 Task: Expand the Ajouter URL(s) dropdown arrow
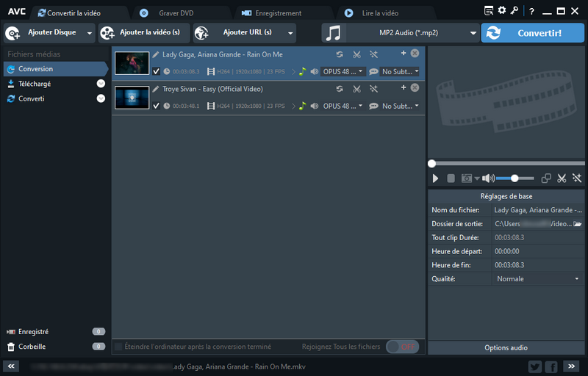click(290, 33)
